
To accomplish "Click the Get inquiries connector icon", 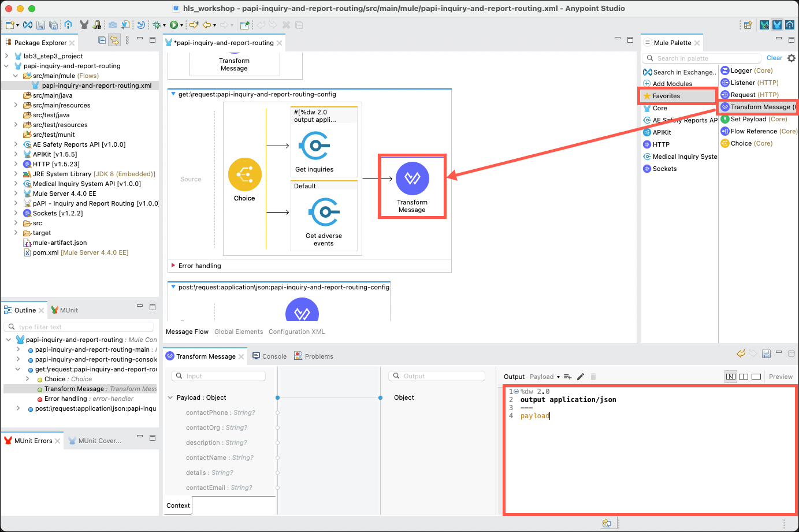I will (314, 146).
